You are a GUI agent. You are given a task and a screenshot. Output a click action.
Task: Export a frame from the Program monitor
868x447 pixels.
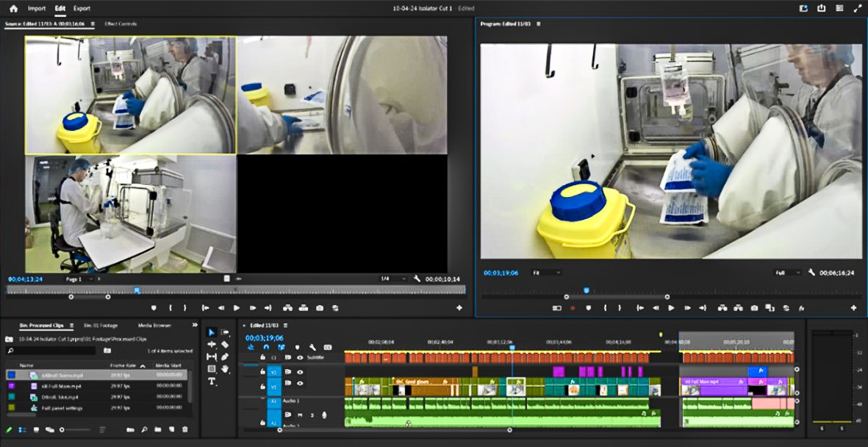pos(753,308)
